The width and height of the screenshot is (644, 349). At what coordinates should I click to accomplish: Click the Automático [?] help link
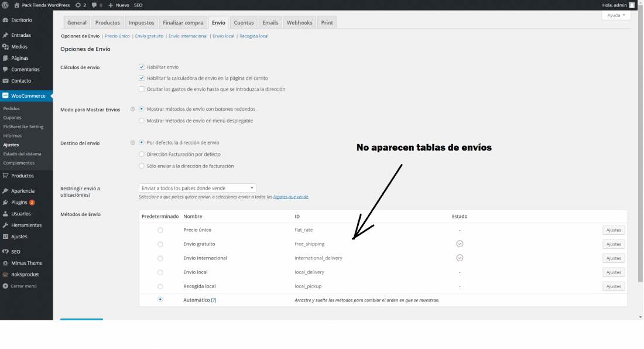pos(214,300)
